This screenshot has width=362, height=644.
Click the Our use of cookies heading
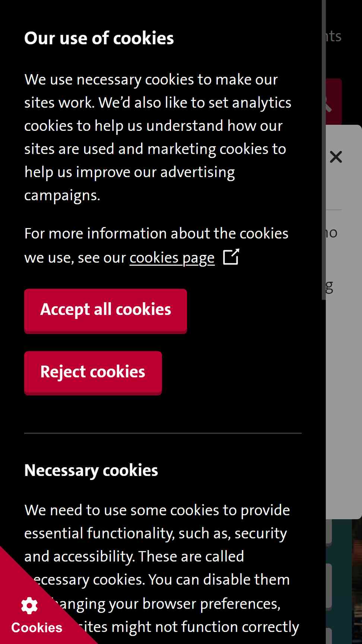pos(99,38)
